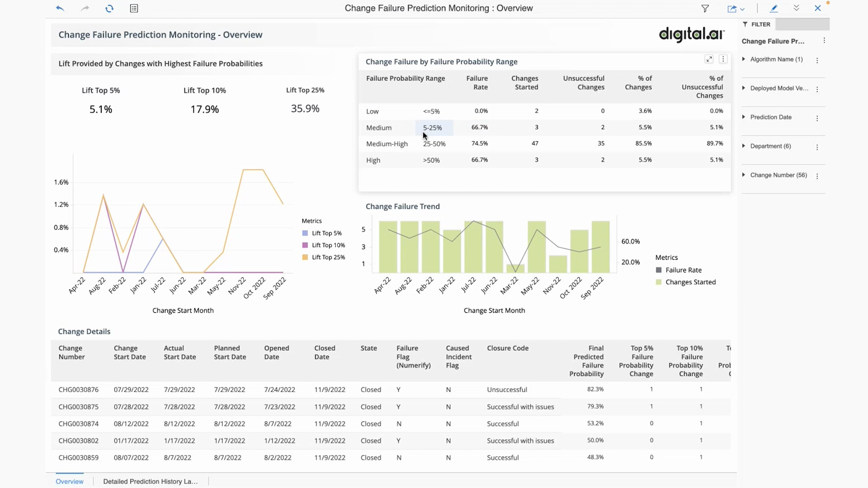
Task: Click the edit pencil icon
Action: (774, 8)
